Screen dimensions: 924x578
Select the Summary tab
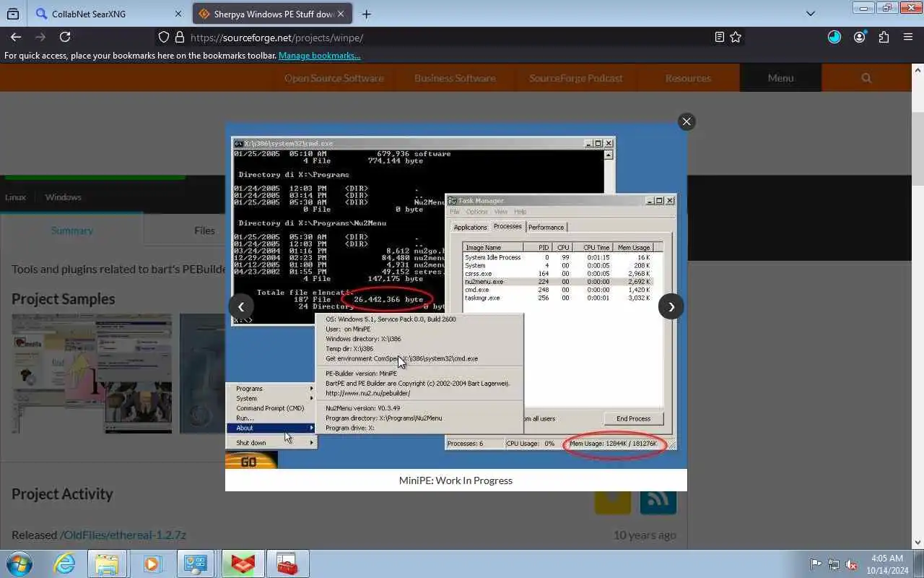click(x=72, y=230)
